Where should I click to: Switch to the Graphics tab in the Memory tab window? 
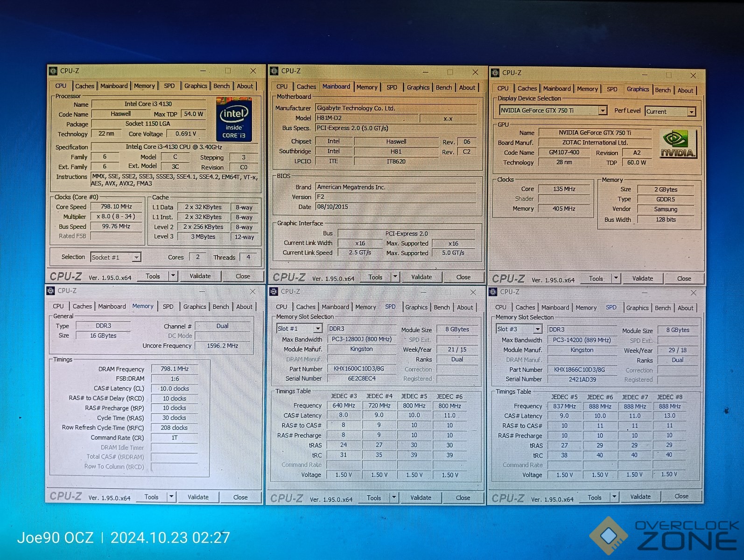click(x=195, y=307)
